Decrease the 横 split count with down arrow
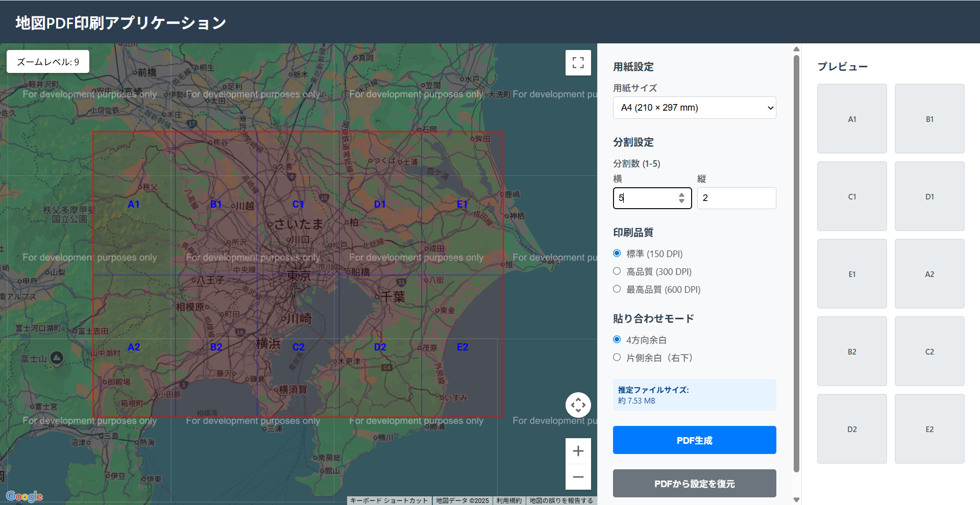The image size is (980, 505). [x=681, y=201]
